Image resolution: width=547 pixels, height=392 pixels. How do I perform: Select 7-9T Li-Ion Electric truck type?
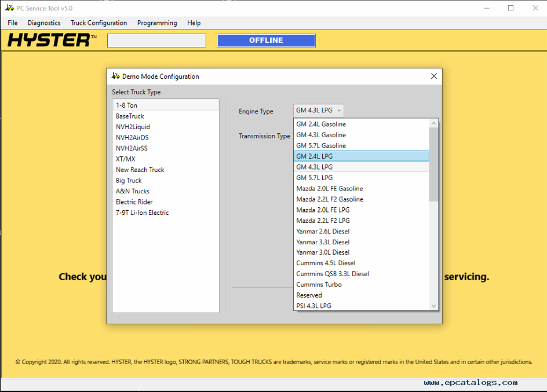143,213
